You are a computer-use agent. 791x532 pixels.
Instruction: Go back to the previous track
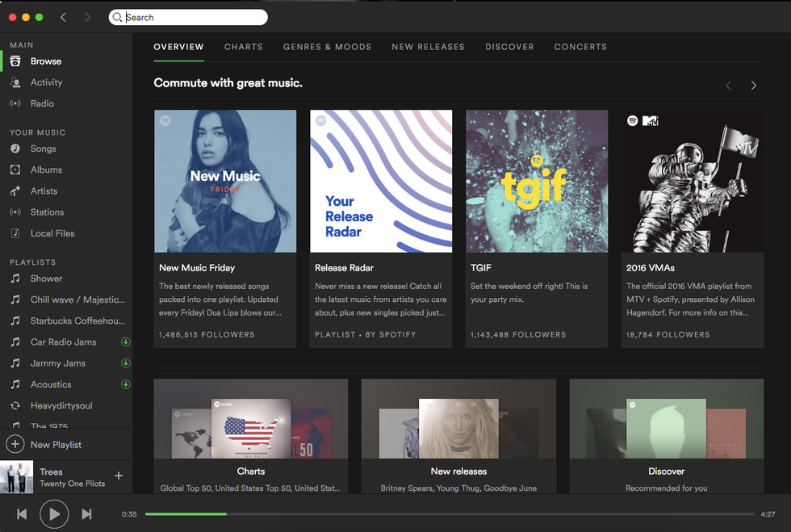(22, 514)
